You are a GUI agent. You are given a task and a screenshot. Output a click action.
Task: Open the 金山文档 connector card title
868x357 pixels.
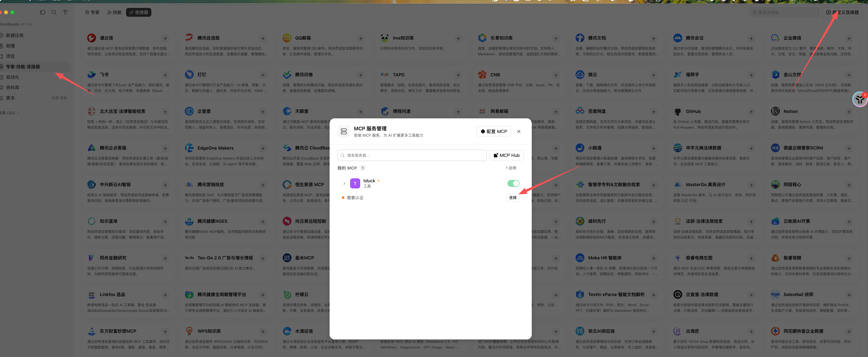click(x=792, y=75)
